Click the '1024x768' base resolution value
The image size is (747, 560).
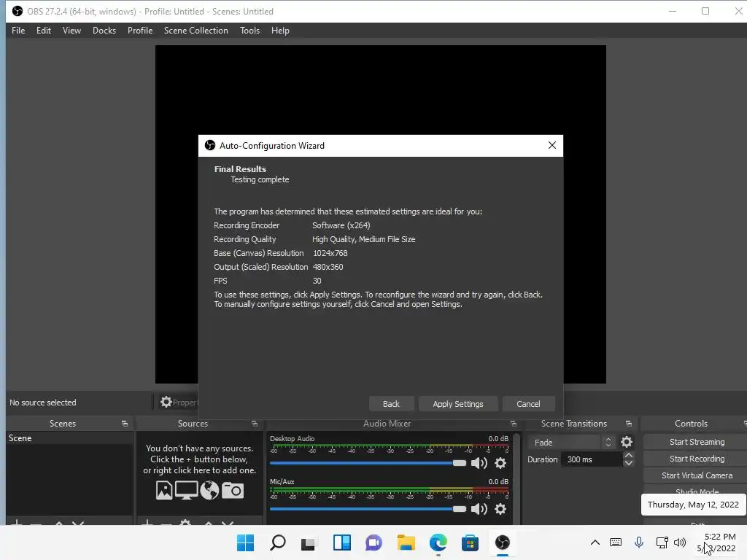(x=330, y=253)
